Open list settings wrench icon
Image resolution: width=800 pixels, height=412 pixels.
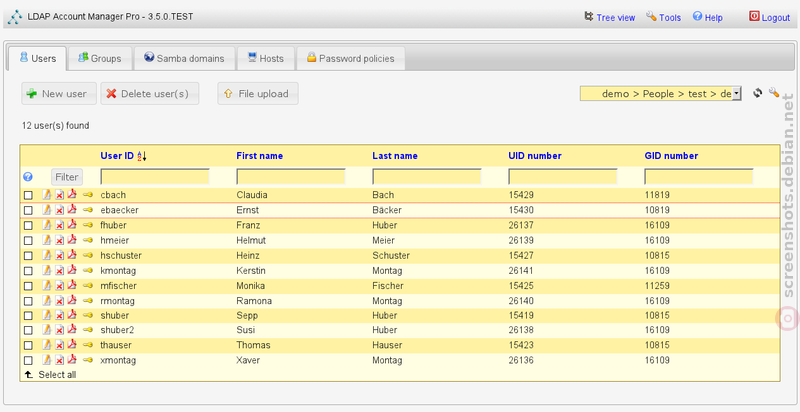[774, 92]
